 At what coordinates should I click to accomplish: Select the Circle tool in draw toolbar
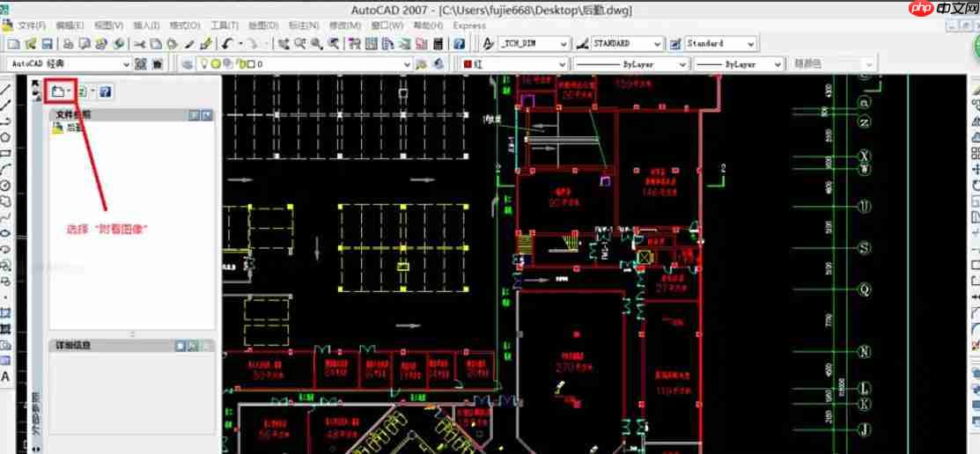coord(5,186)
